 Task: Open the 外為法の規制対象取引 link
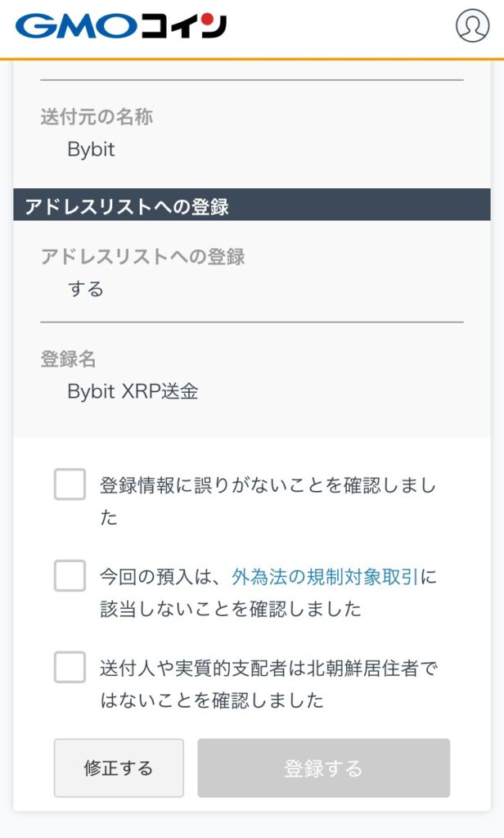[x=325, y=577]
